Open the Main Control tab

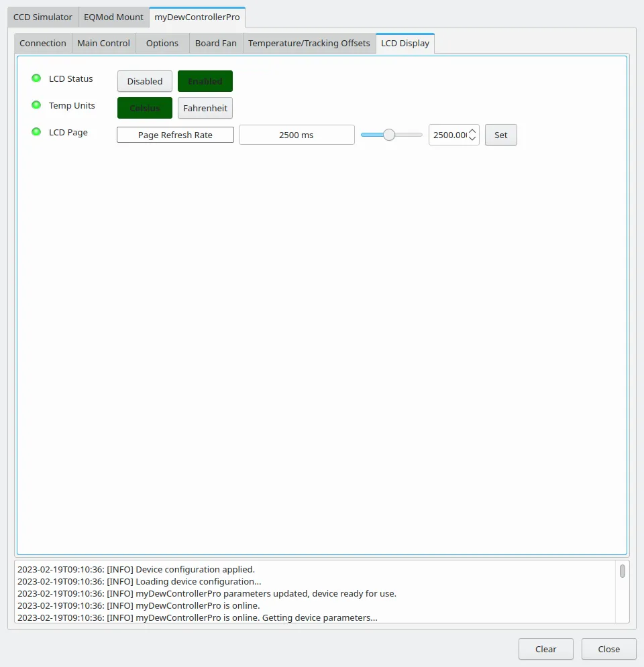pyautogui.click(x=103, y=44)
